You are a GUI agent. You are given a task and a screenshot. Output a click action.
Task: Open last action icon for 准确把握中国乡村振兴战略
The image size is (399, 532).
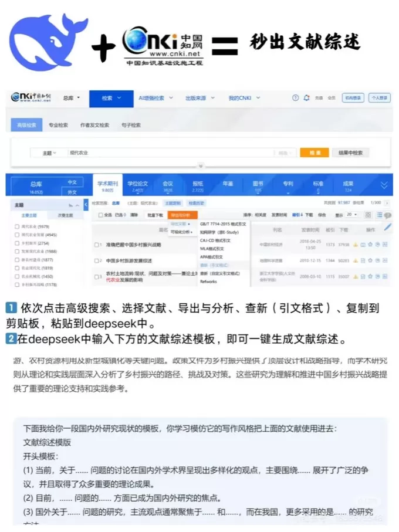tap(385, 245)
